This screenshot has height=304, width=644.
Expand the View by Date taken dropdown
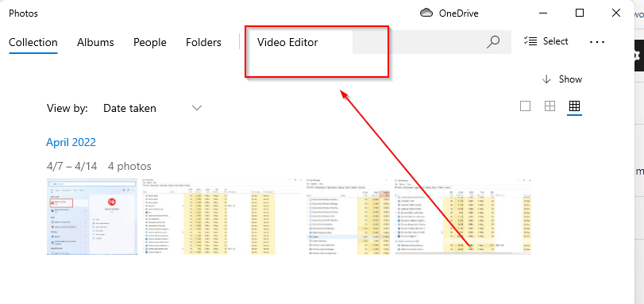point(152,108)
